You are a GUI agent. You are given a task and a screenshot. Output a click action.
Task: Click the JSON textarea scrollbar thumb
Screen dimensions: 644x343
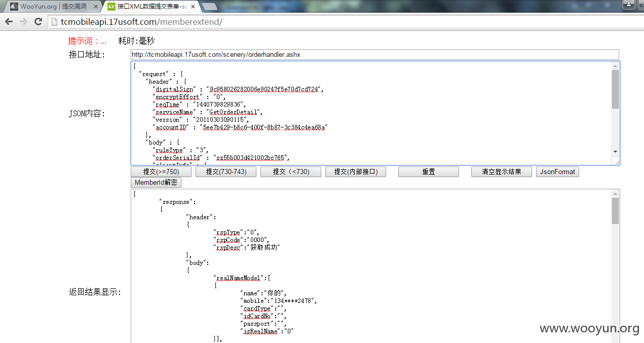[x=615, y=89]
